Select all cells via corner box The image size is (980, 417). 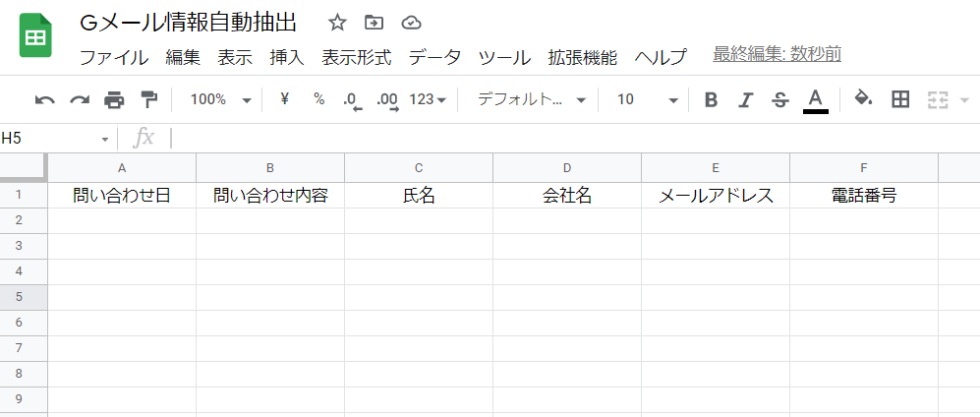[x=24, y=167]
